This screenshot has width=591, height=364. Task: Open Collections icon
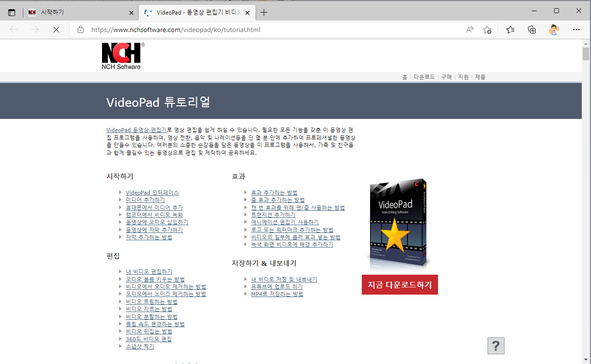[532, 30]
